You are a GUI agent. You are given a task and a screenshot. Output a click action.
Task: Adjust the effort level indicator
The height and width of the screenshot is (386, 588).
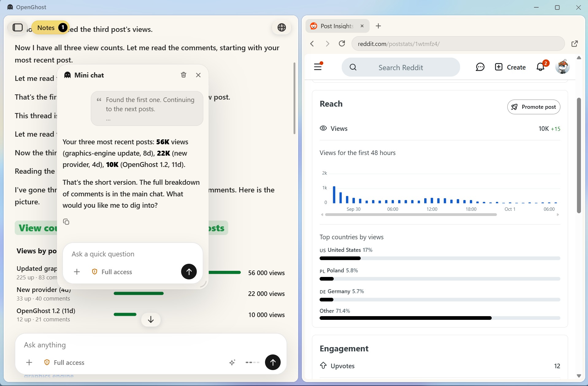click(x=252, y=362)
